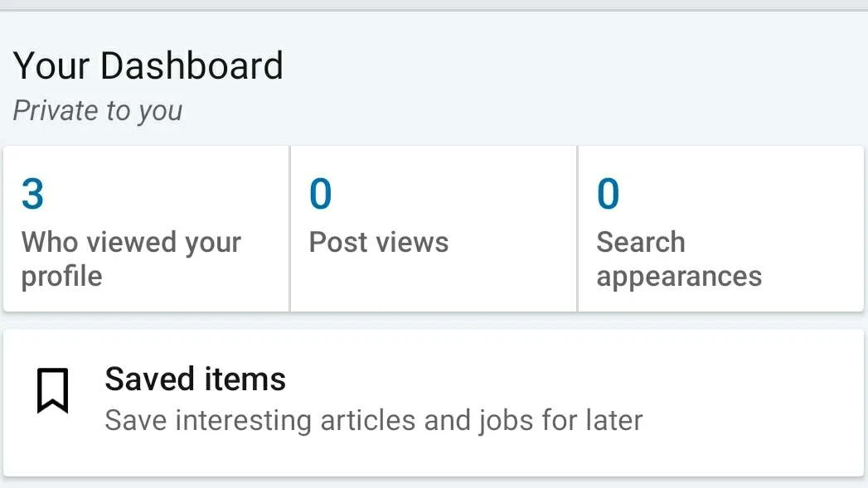Select the "Private to you" subtitle
Screen dimensions: 868x488
[98, 110]
